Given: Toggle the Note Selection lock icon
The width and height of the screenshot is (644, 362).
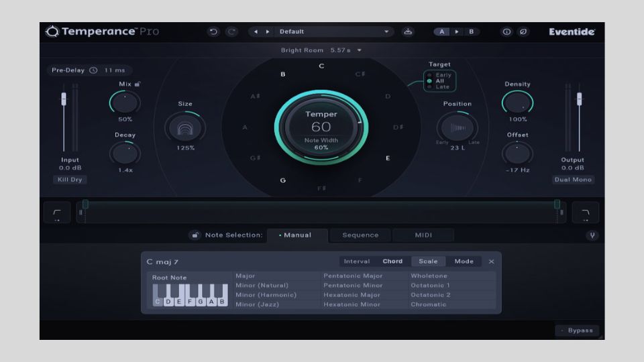Looking at the screenshot, I should pos(195,235).
